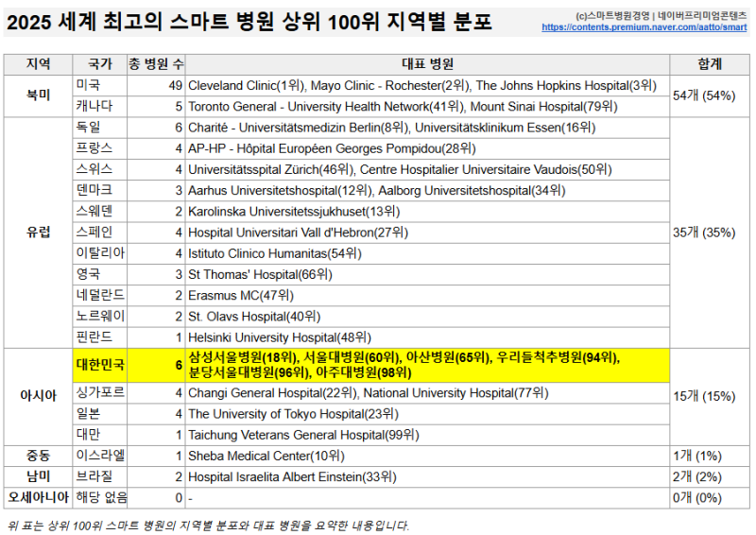Select the '합계' column header
The image size is (756, 535).
click(x=710, y=64)
